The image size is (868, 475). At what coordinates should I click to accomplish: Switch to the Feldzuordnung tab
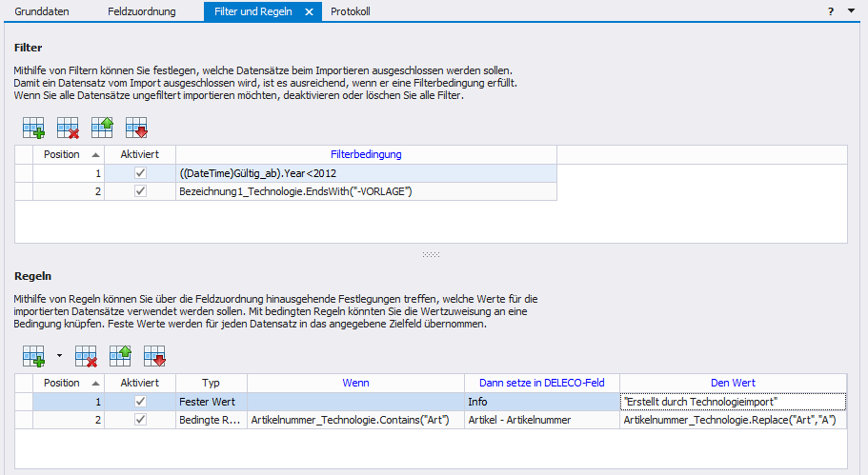(x=141, y=11)
